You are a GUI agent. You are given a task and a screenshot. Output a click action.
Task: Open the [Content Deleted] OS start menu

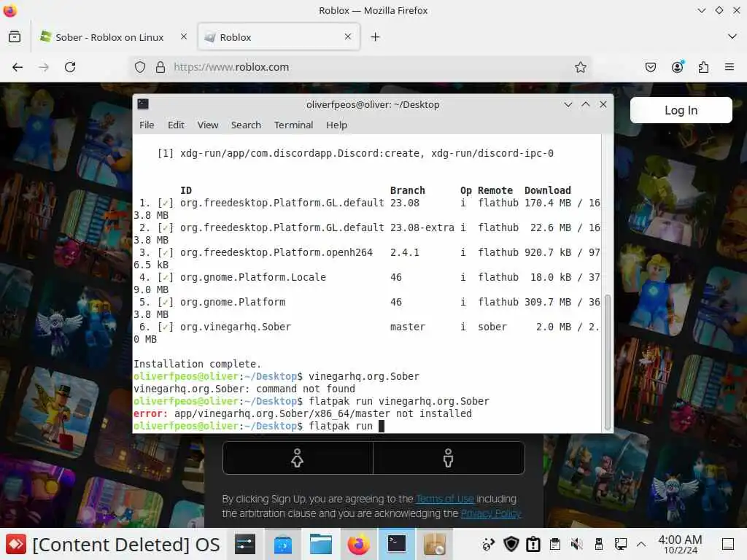(112, 544)
